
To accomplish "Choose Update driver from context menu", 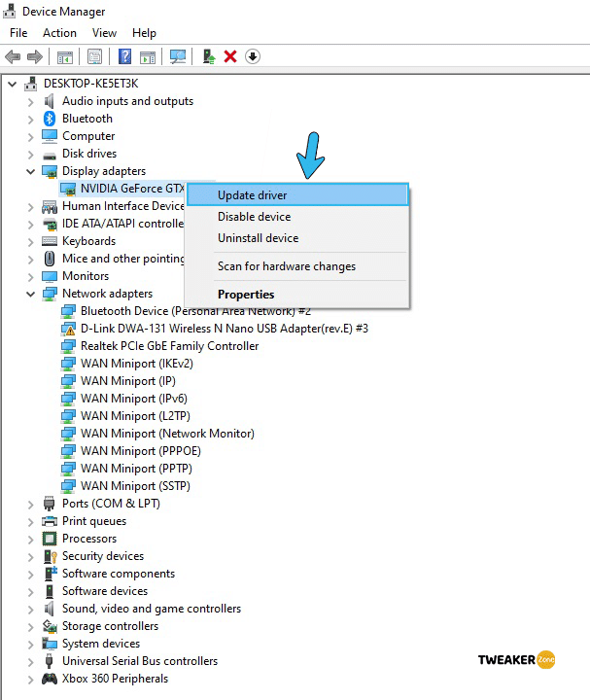I will (x=297, y=195).
